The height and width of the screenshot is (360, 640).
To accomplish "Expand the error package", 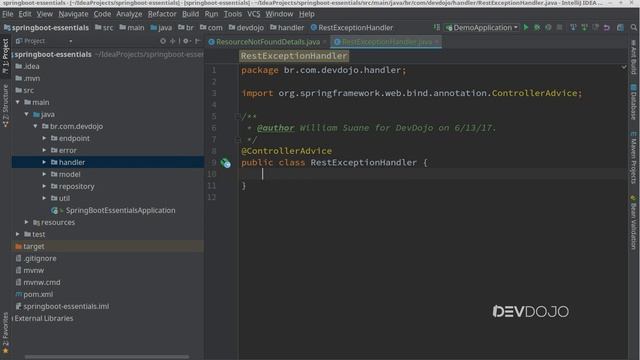I will [44, 150].
